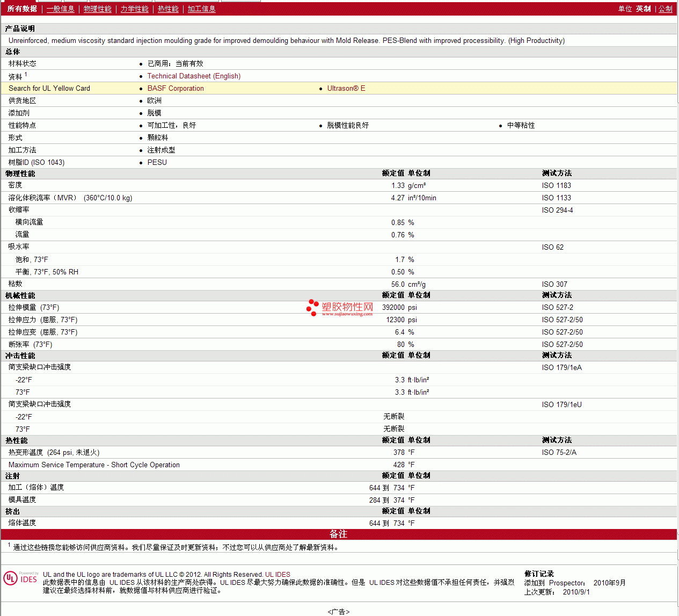
Task: Select the 熔体温度 label under 挤出
Action: pyautogui.click(x=22, y=523)
